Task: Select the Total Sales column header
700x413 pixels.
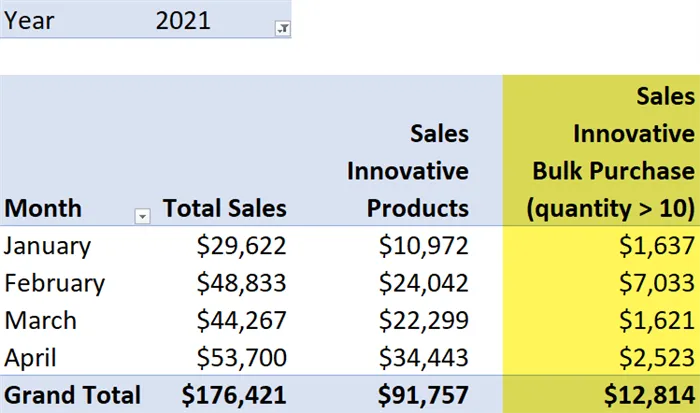Action: 225,209
